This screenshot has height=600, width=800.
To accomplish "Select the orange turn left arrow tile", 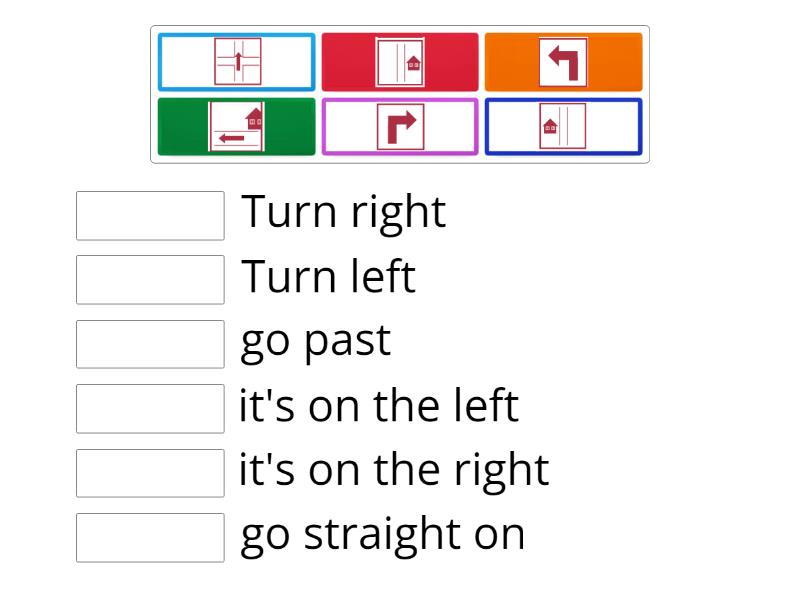I will 563,62.
